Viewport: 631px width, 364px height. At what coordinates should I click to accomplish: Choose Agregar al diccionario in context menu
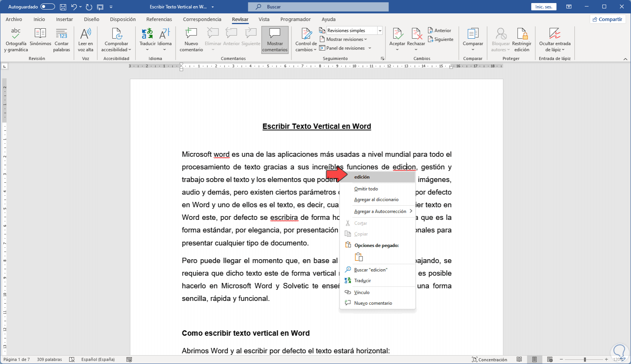pyautogui.click(x=376, y=200)
